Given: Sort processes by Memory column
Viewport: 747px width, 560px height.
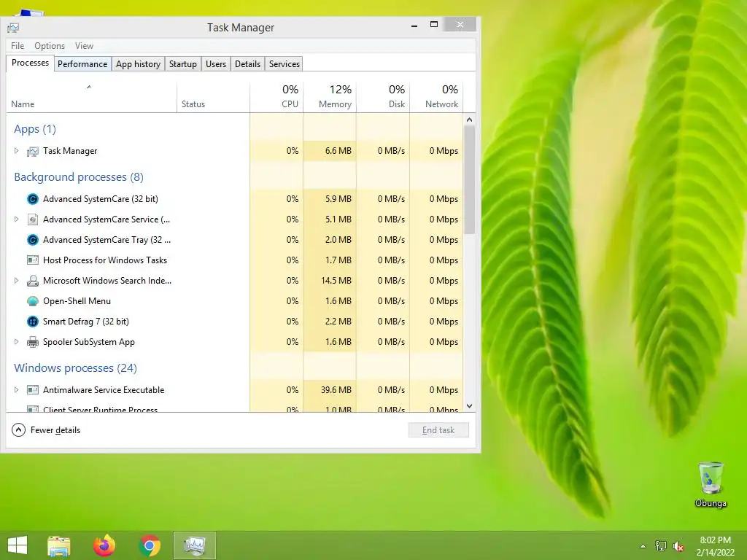Looking at the screenshot, I should (330, 98).
